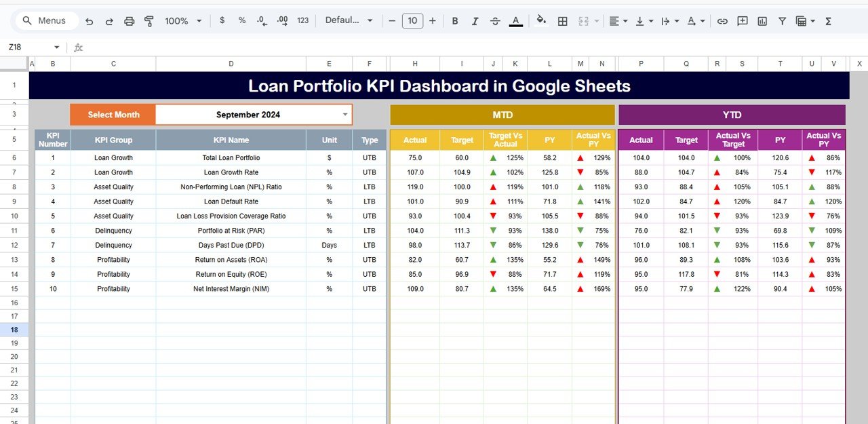Select the Select Month label cell
The width and height of the screenshot is (868, 424).
(112, 115)
